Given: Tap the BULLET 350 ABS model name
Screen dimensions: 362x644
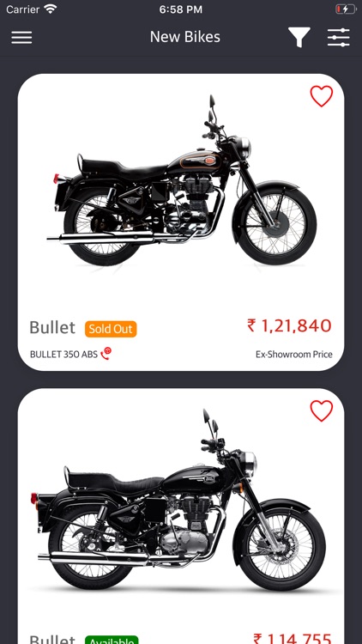Looking at the screenshot, I should (63, 355).
